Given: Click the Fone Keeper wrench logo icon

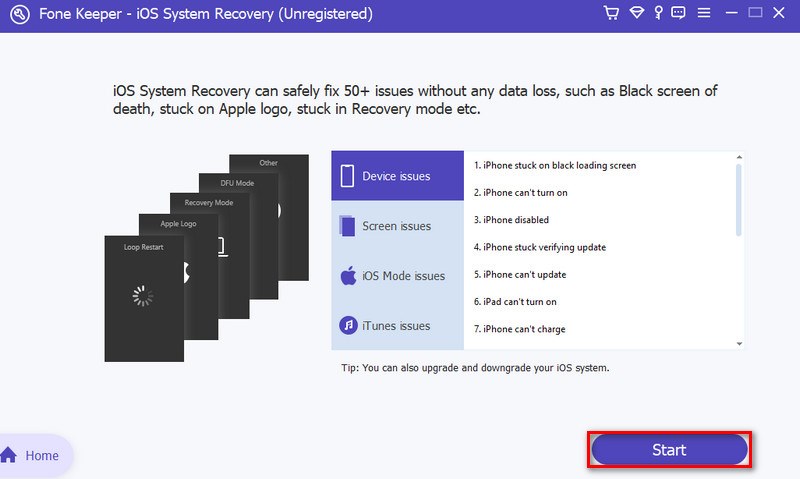Looking at the screenshot, I should (x=20, y=14).
